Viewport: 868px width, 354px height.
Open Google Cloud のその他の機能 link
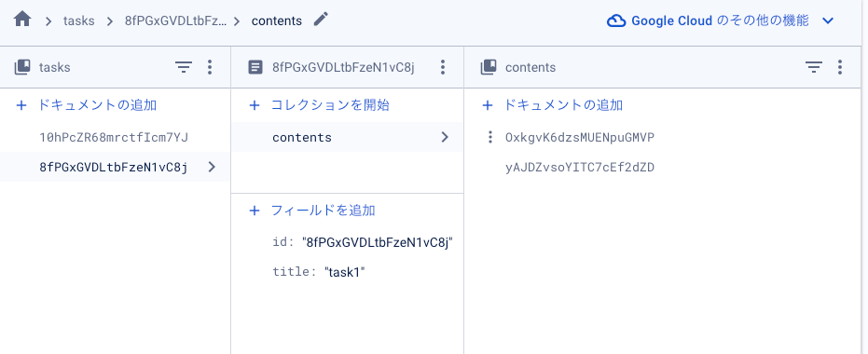720,21
